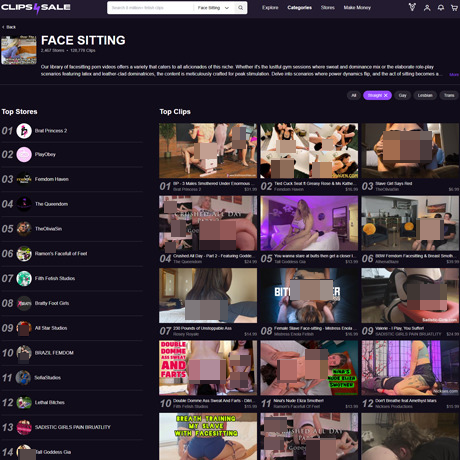The height and width of the screenshot is (460, 460).
Task: Open top clip 05 thumbnail
Action: (x=309, y=223)
